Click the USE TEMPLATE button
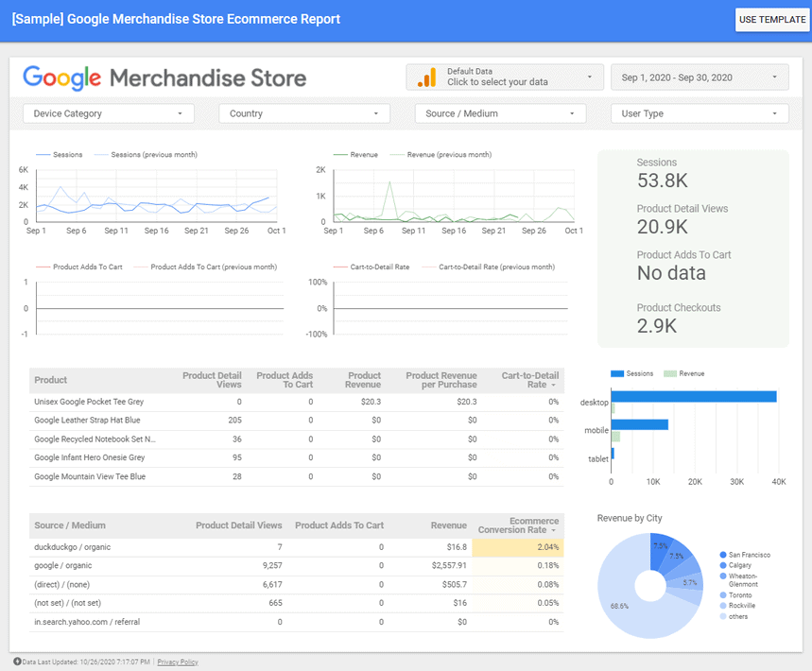This screenshot has width=812, height=671. (x=771, y=19)
